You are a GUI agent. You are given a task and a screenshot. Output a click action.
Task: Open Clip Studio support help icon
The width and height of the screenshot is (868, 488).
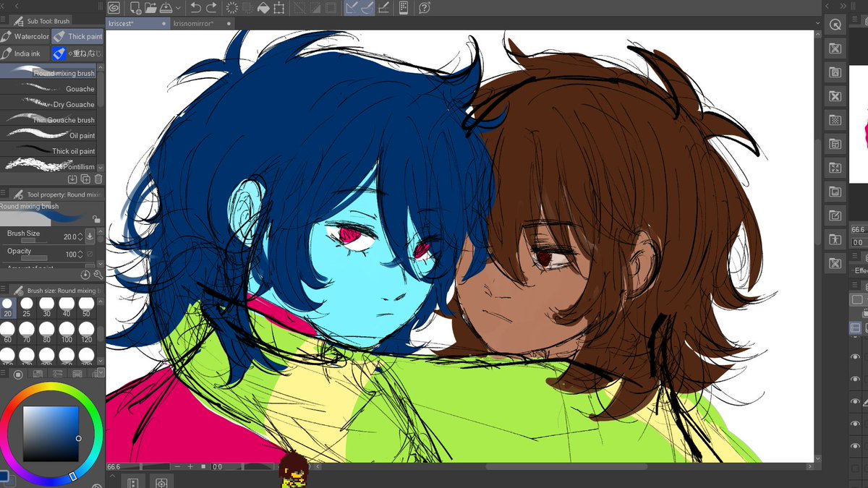coord(425,8)
